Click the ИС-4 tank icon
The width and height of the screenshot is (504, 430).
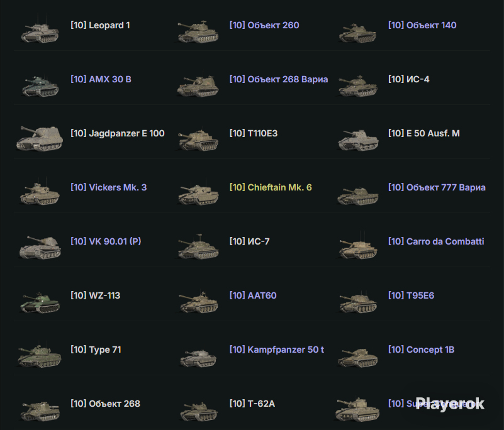357,85
